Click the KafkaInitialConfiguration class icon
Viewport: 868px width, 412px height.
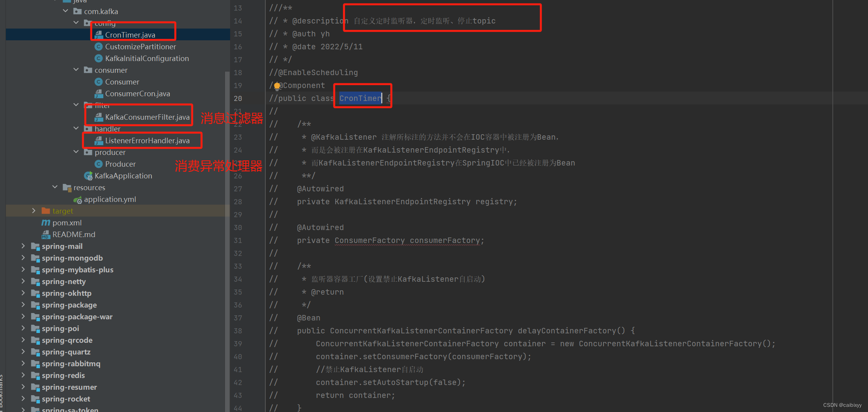(x=99, y=58)
